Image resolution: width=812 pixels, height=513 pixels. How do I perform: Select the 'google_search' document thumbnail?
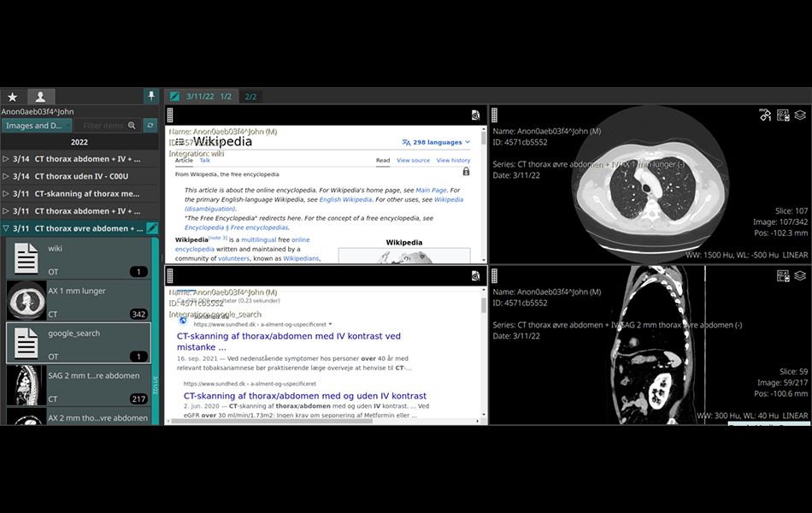coord(79,343)
